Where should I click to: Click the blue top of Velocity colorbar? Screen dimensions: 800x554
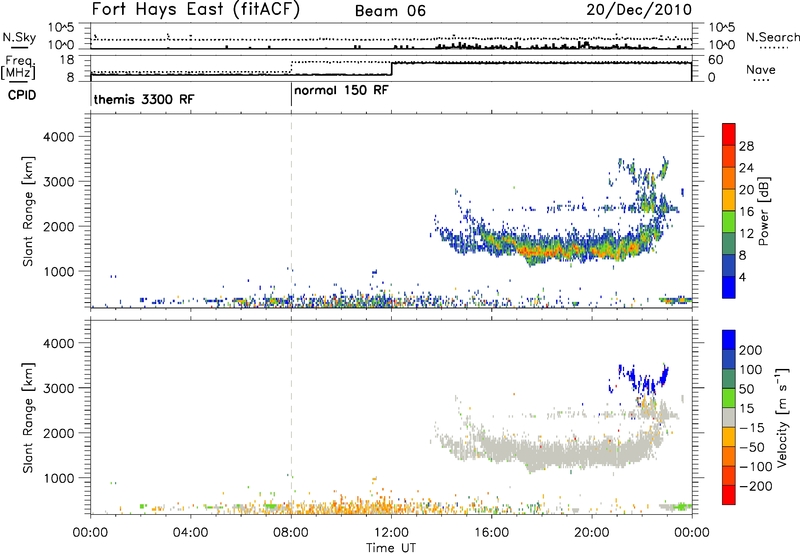729,340
